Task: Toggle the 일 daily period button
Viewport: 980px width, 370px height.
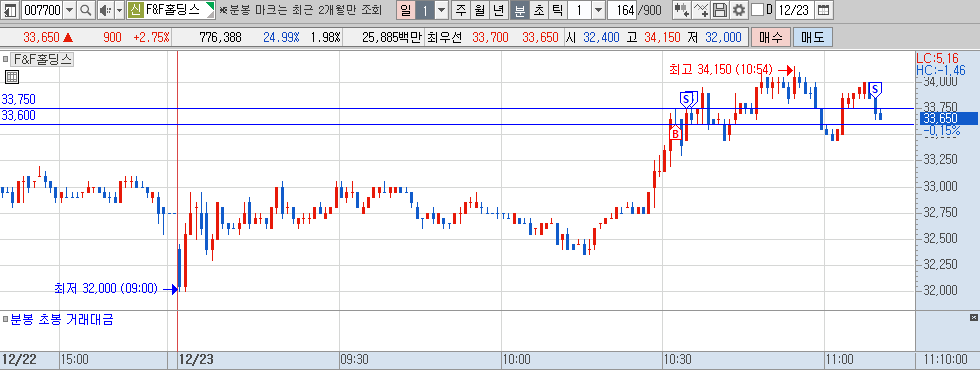Action: (x=406, y=10)
